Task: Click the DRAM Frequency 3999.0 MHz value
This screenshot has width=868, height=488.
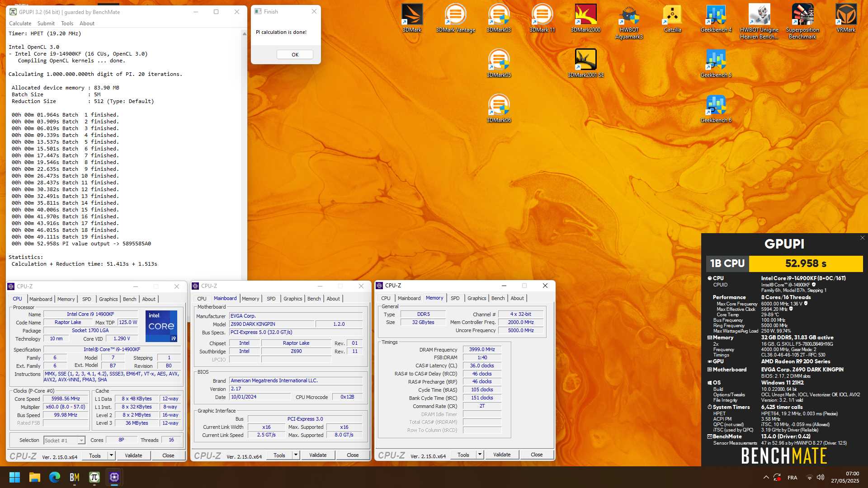Action: 482,349
